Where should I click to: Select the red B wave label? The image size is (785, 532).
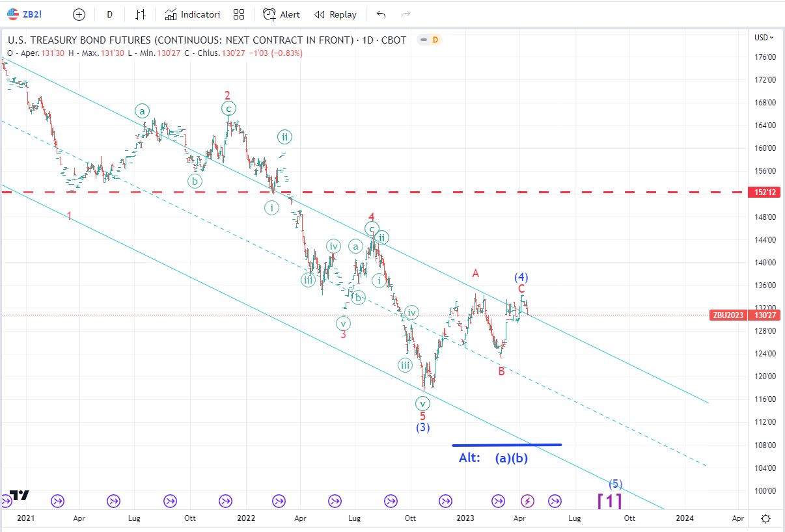click(x=501, y=371)
